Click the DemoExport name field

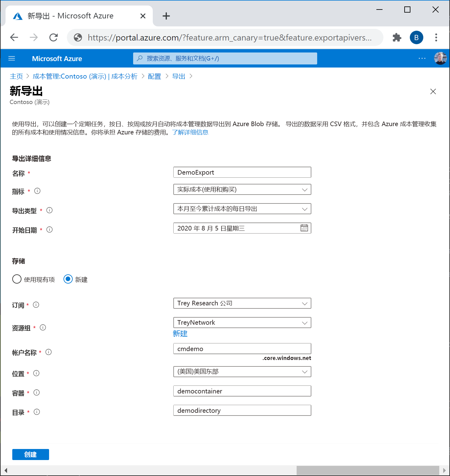(242, 172)
